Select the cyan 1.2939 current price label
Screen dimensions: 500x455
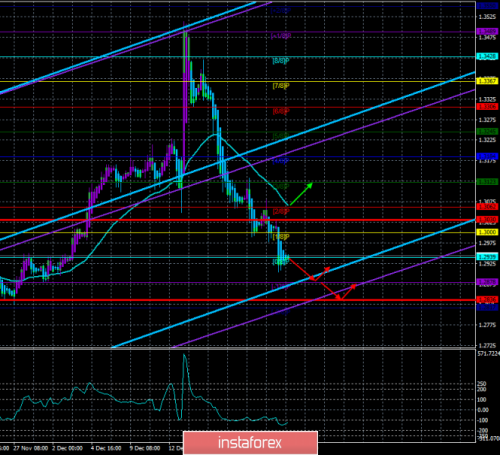488,257
